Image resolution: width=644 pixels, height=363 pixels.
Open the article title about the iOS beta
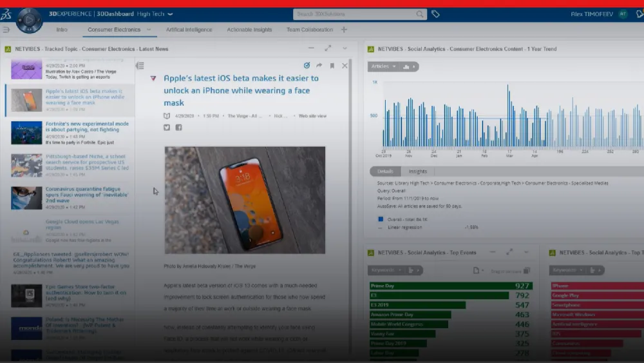[241, 90]
